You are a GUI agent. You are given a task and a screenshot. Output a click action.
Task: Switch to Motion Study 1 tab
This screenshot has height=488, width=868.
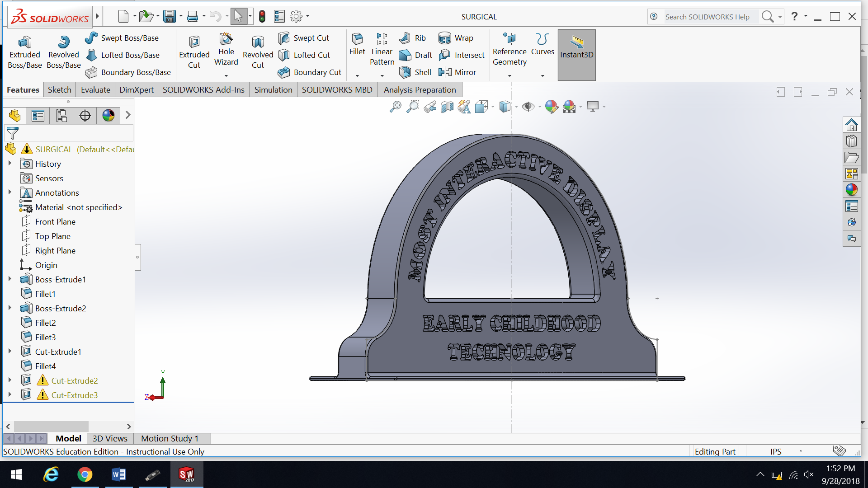170,438
